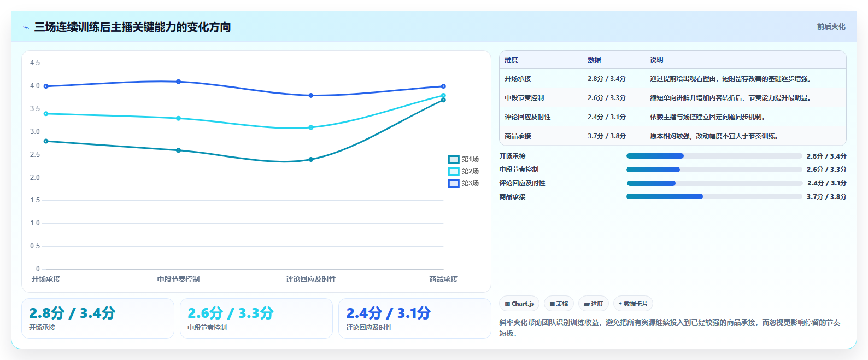Click the 表格 chip

[559, 304]
